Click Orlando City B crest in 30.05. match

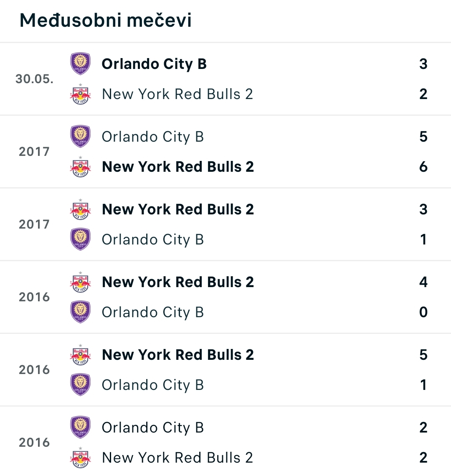click(x=80, y=64)
